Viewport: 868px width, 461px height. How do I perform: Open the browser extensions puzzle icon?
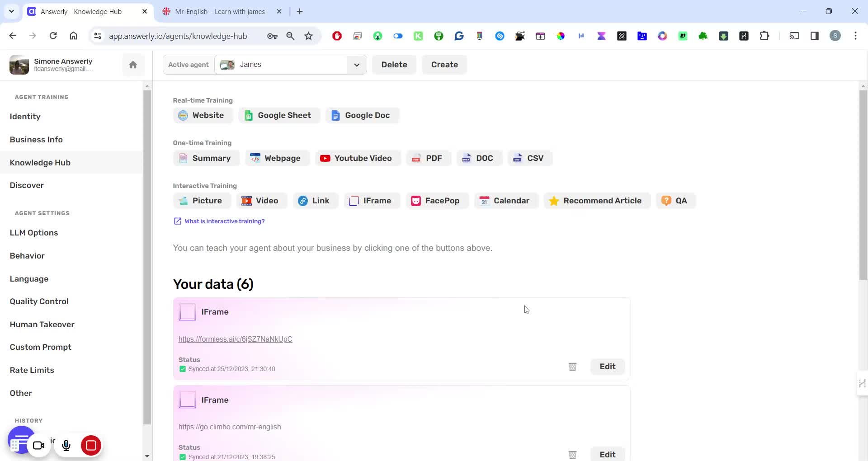coord(764,36)
